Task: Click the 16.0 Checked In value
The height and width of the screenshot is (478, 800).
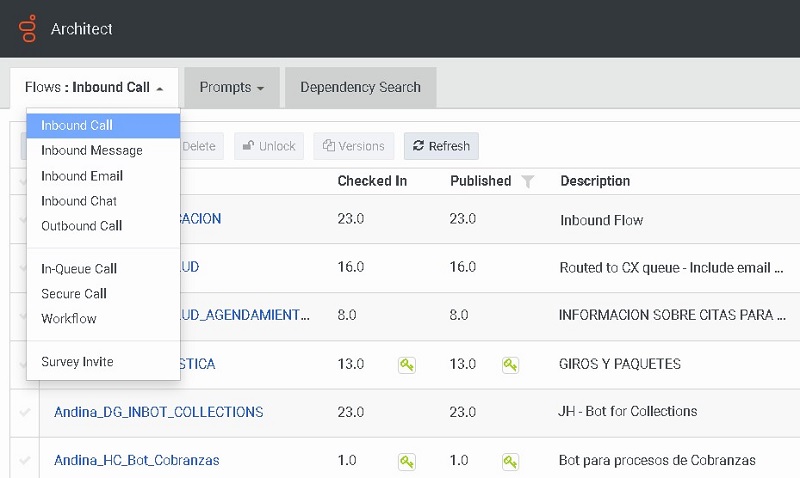Action: [351, 267]
